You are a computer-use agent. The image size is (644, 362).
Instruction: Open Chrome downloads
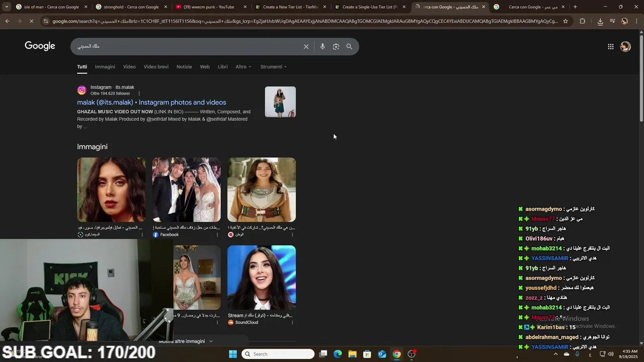tap(600, 21)
